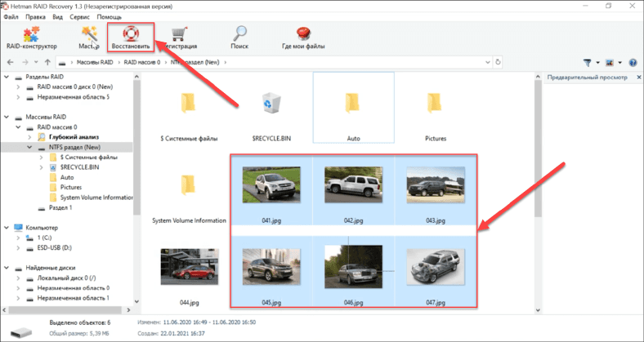Collapse the NTFS раздел (New) node

(x=29, y=147)
